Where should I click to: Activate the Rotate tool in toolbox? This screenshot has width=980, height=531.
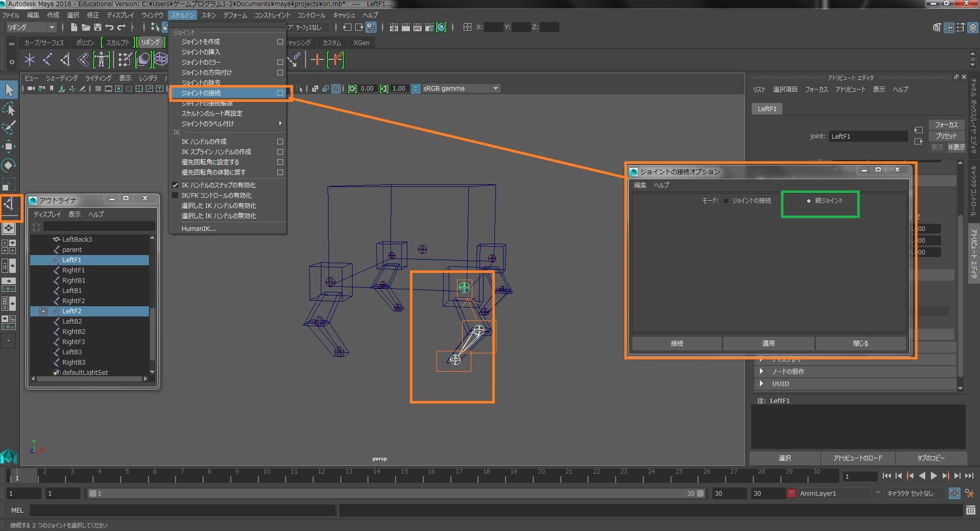(x=9, y=165)
